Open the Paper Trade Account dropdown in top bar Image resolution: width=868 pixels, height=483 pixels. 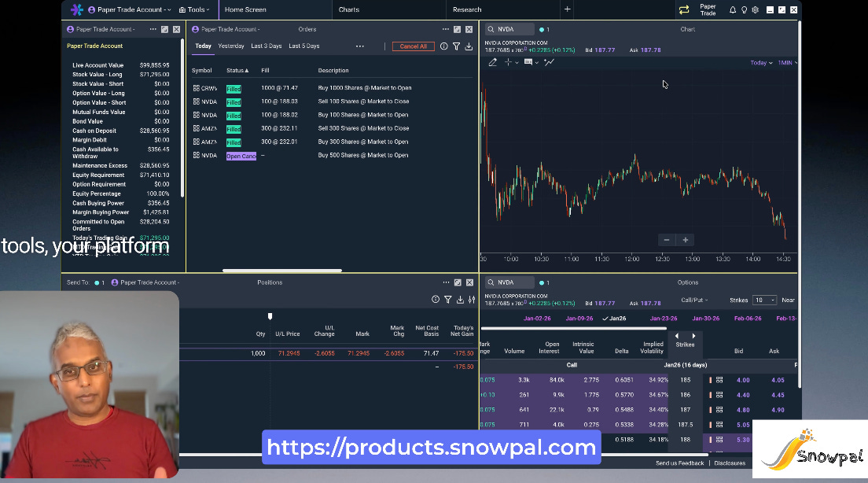coord(130,9)
